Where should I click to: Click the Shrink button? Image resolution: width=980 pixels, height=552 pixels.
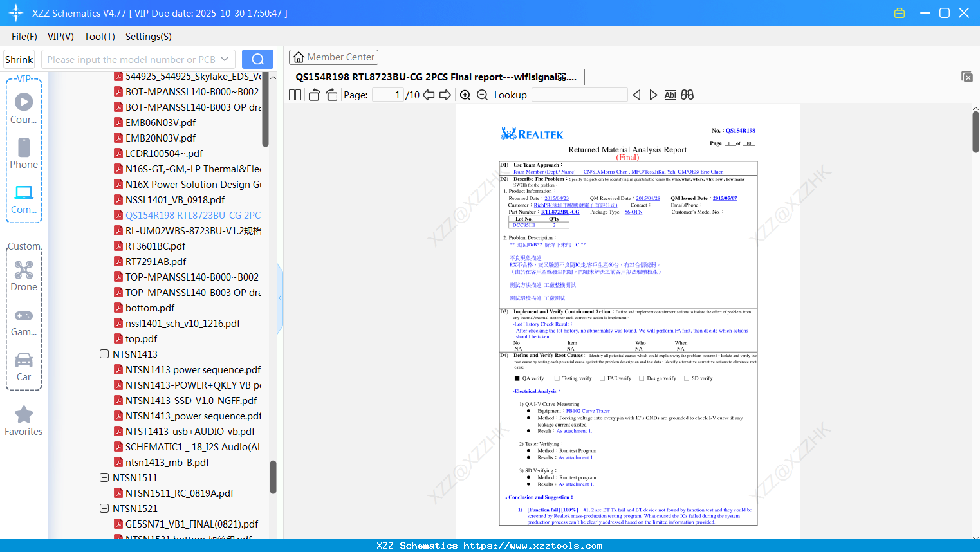(x=19, y=59)
